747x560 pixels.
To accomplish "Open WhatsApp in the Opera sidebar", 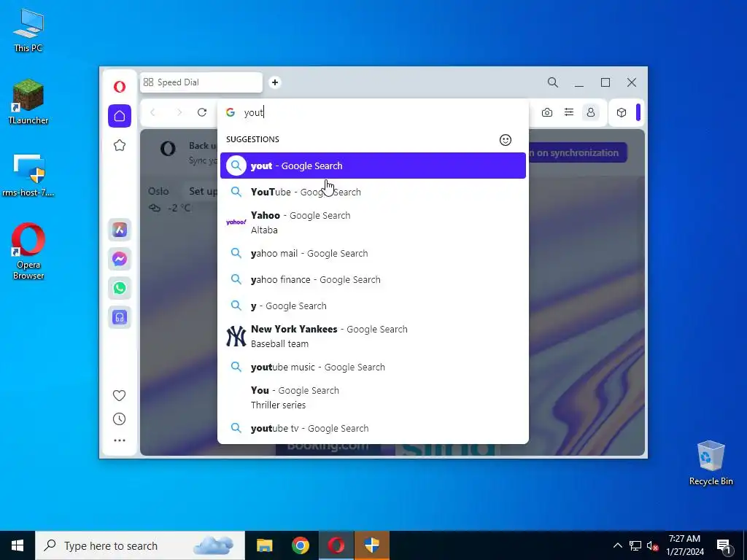I will tap(120, 288).
